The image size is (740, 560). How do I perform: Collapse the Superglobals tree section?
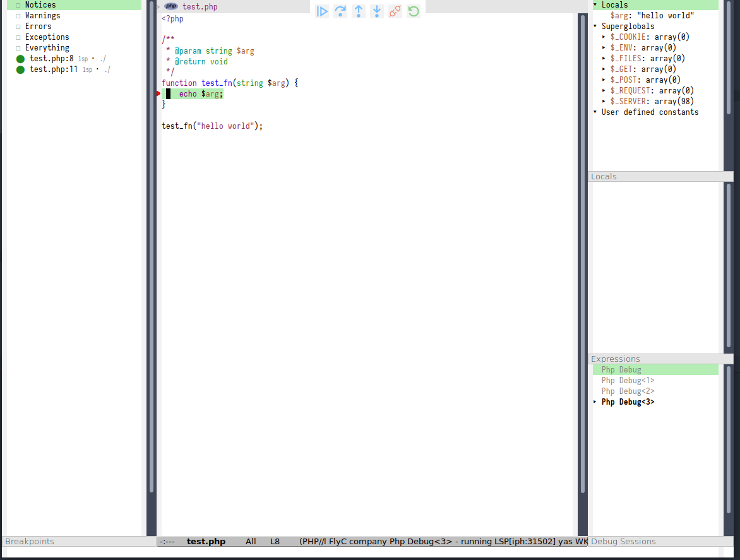[x=595, y=27]
